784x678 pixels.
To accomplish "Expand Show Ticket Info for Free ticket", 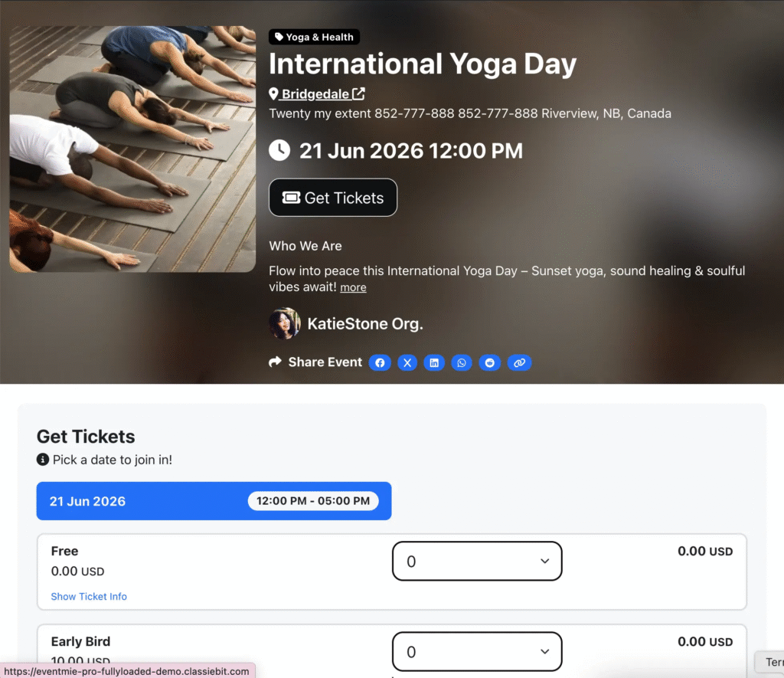I will click(x=89, y=596).
